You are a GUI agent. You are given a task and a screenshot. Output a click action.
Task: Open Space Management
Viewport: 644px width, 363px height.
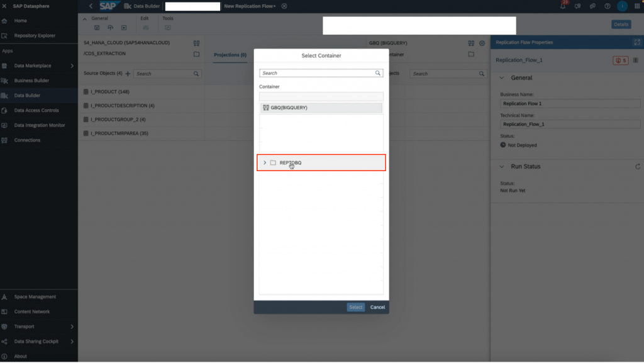point(35,297)
